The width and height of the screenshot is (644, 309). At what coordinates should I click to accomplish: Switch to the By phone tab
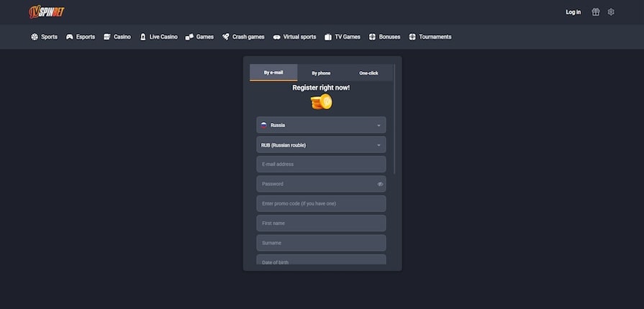321,73
